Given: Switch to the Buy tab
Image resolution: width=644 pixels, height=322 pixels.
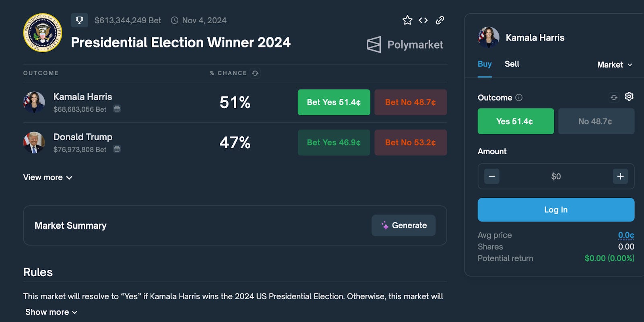Looking at the screenshot, I should (x=485, y=64).
